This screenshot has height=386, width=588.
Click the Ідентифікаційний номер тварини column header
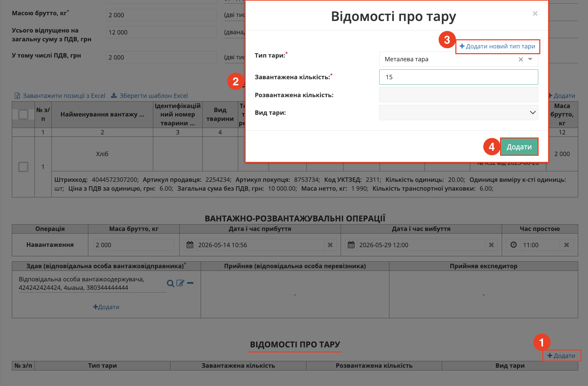178,114
